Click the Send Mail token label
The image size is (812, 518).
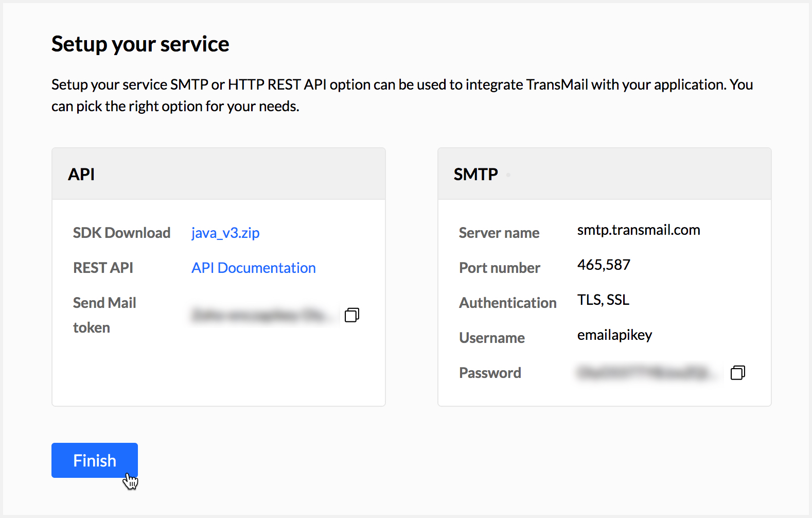coord(104,315)
